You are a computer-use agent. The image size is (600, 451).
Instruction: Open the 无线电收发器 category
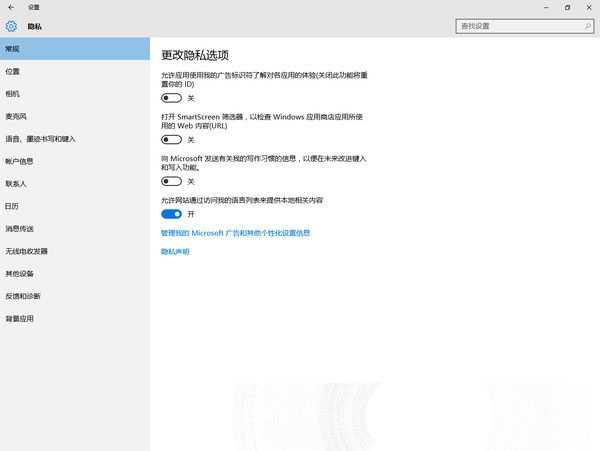[x=75, y=251]
